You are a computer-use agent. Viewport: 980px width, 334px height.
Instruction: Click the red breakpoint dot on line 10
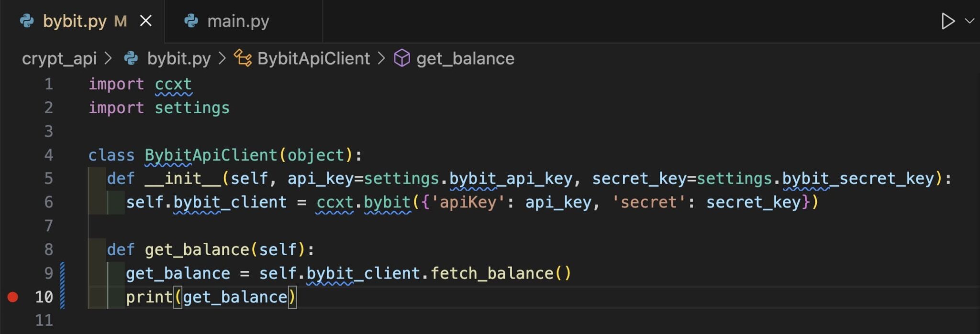(x=13, y=297)
